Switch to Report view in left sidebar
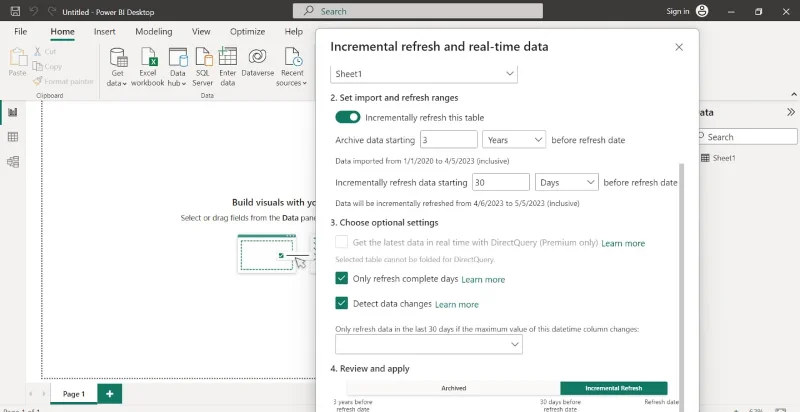800x412 pixels. coord(13,112)
